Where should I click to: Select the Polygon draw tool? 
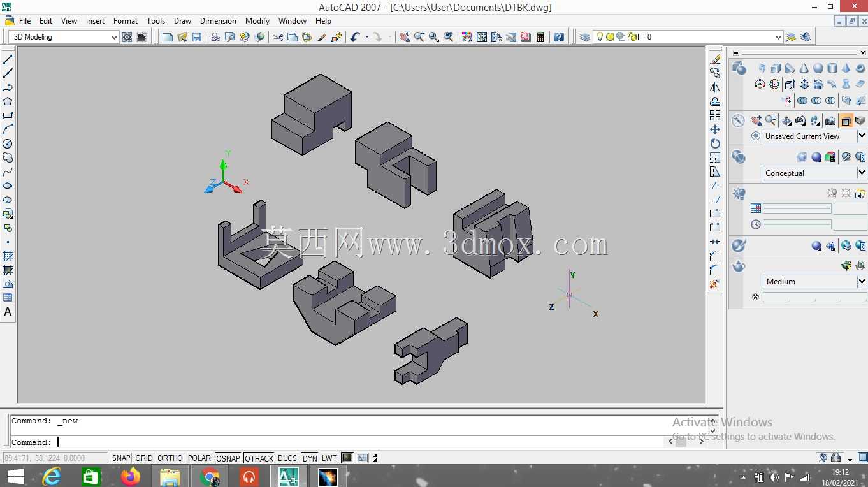(8, 101)
